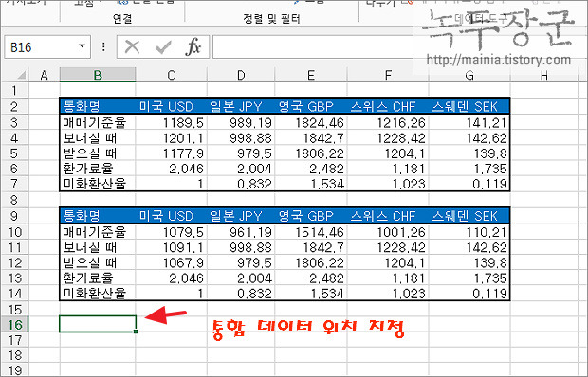The image size is (588, 377).
Task: Click selected cell B16
Action: (98, 324)
